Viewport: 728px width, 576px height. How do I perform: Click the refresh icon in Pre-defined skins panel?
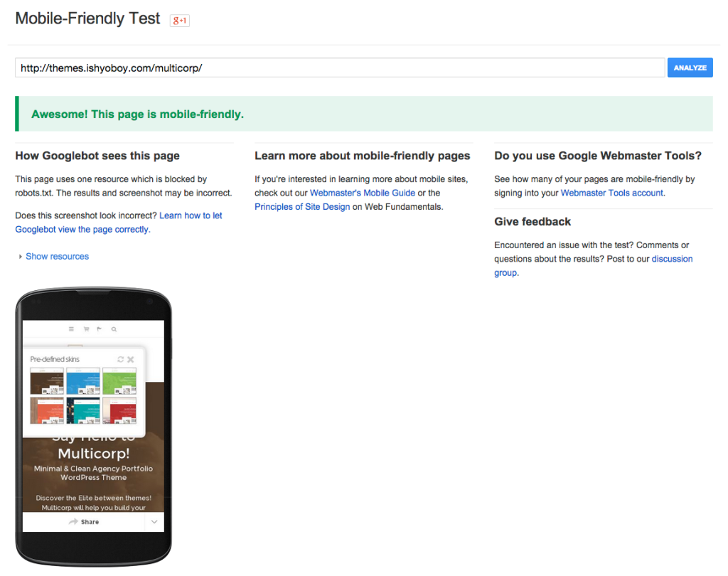[121, 359]
